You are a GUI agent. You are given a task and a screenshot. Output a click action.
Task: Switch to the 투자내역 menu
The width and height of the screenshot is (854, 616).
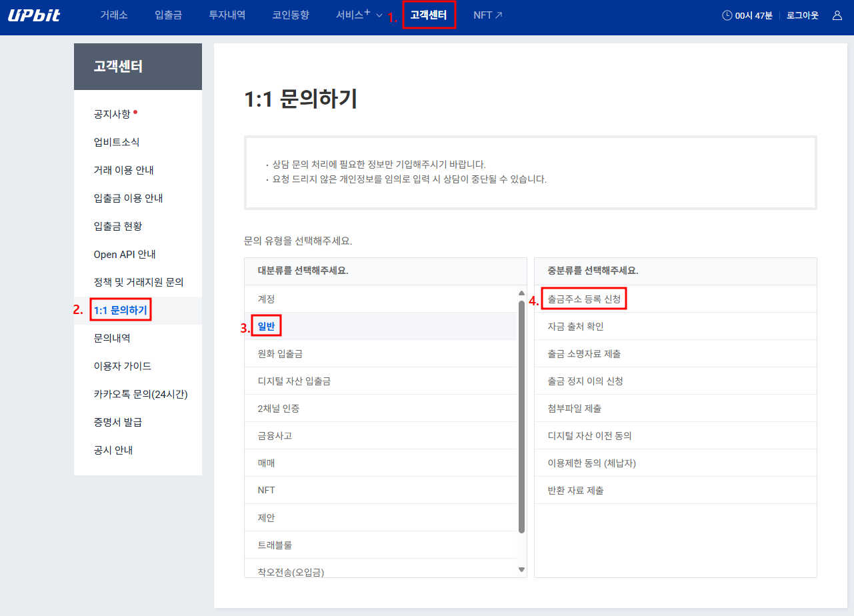(227, 15)
